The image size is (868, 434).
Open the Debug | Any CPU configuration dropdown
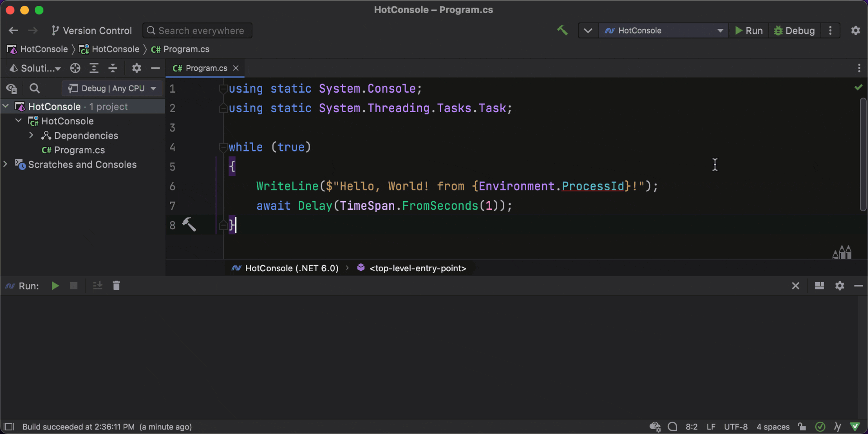[112, 88]
